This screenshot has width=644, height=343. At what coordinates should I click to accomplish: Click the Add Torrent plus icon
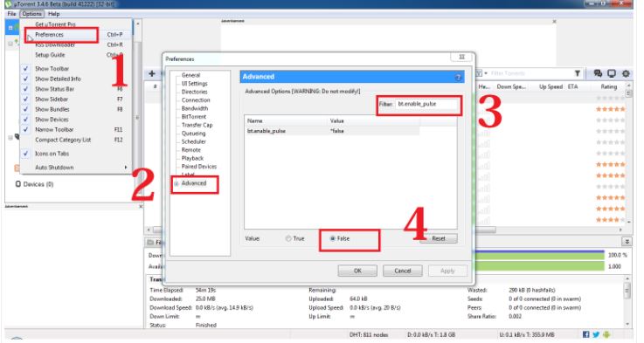click(152, 73)
